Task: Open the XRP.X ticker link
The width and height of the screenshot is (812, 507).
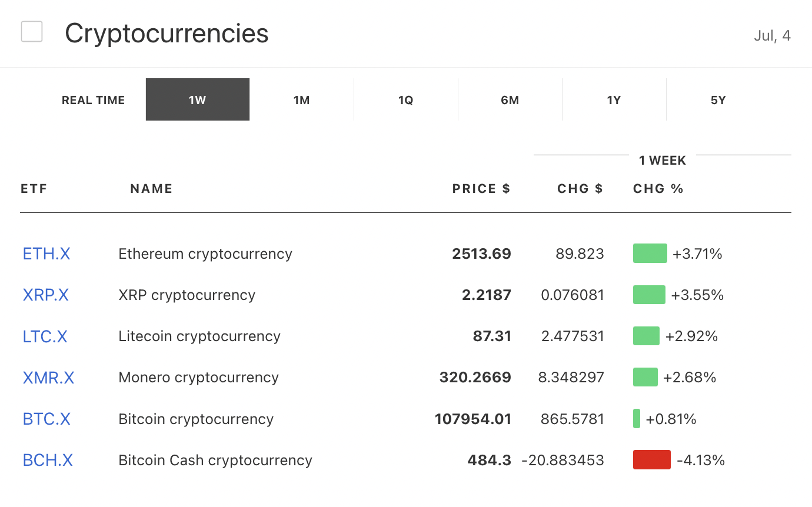Action: pyautogui.click(x=46, y=295)
